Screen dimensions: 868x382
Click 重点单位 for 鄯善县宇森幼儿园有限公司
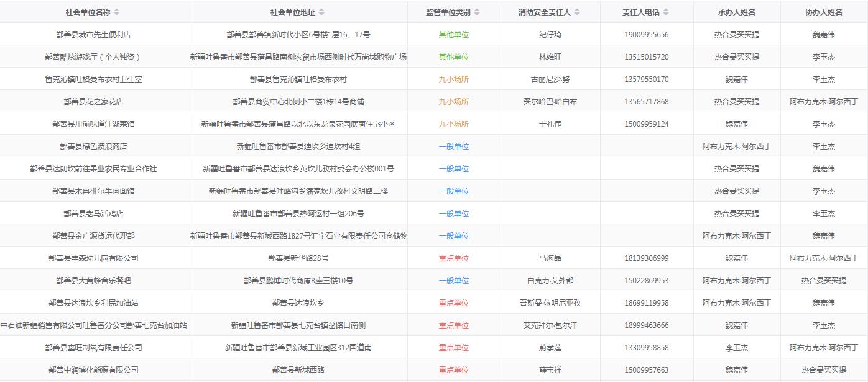tap(454, 258)
